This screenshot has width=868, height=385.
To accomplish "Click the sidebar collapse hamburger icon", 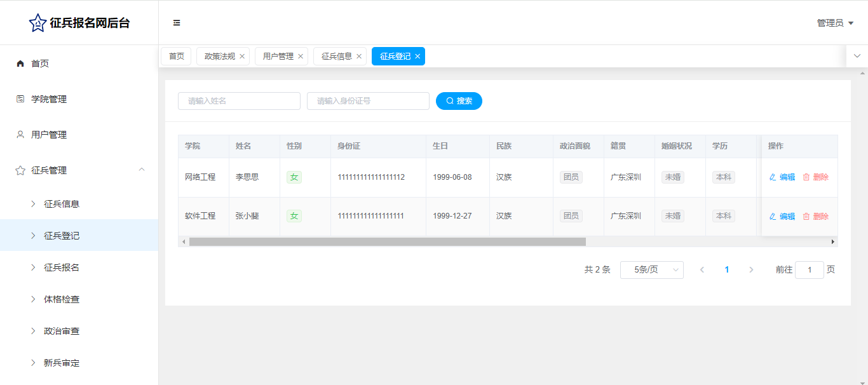I will (x=177, y=23).
